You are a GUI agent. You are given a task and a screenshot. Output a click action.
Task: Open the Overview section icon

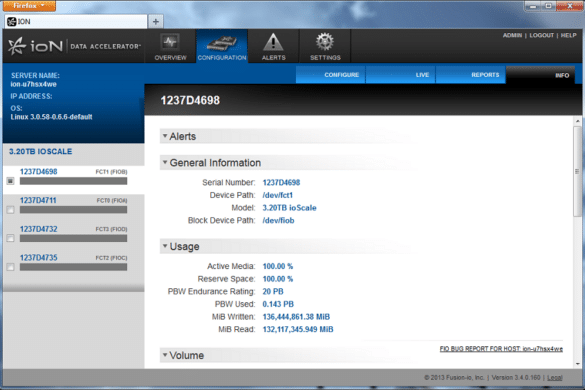click(x=170, y=42)
